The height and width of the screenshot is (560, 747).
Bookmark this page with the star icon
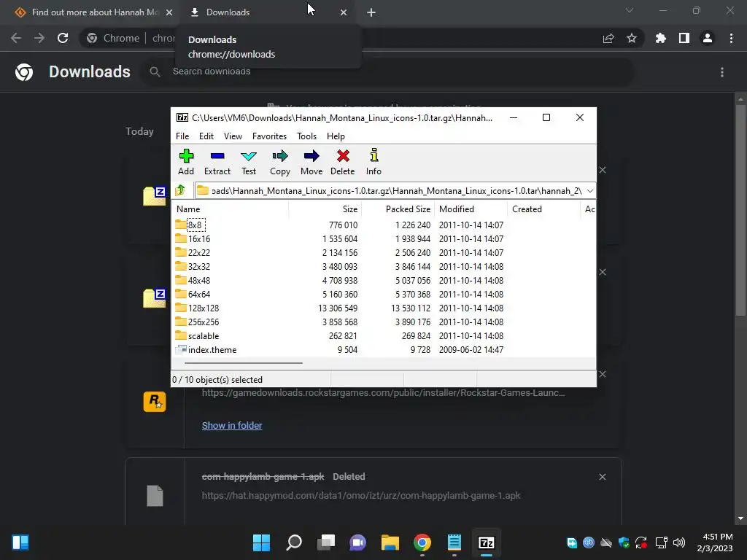[x=631, y=38]
